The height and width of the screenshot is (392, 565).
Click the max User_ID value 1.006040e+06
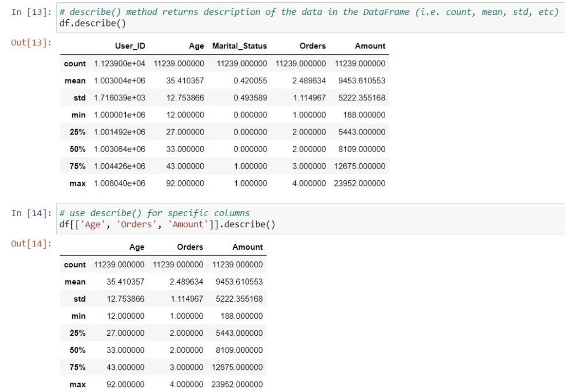tap(120, 184)
